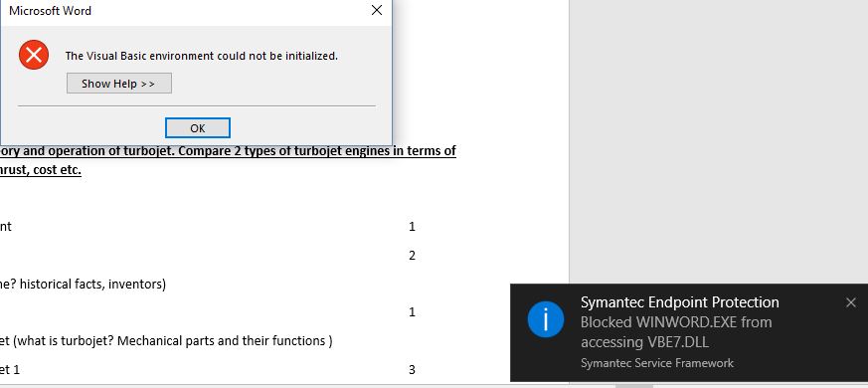Click page number 2 in contents
This screenshot has width=868, height=388.
click(412, 256)
